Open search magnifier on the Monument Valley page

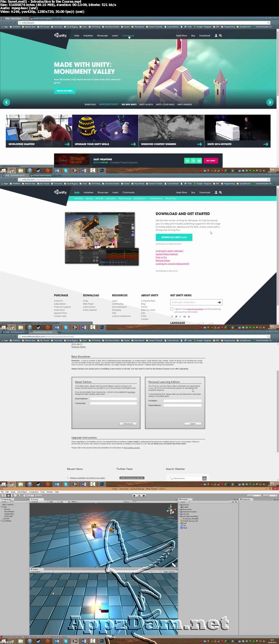click(x=220, y=35)
